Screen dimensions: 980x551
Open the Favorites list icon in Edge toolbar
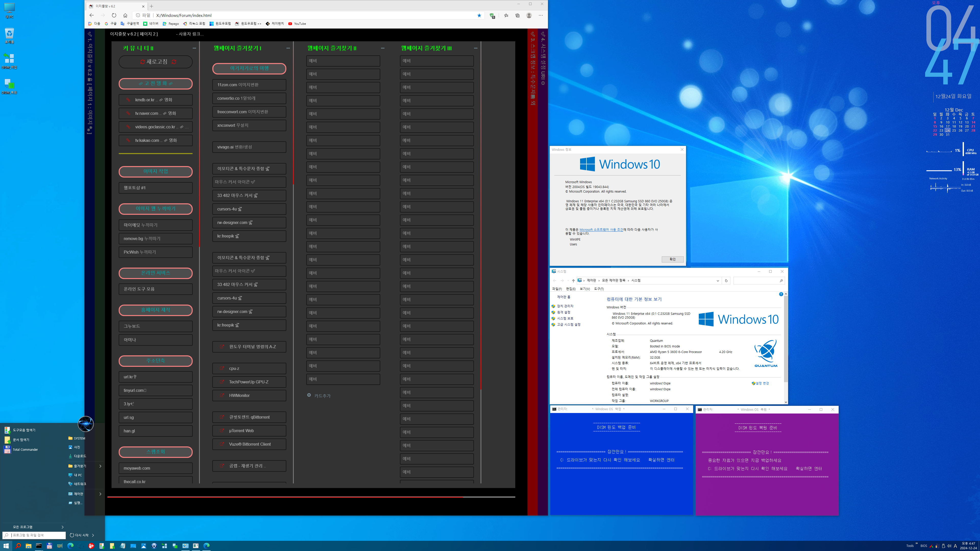(x=506, y=15)
